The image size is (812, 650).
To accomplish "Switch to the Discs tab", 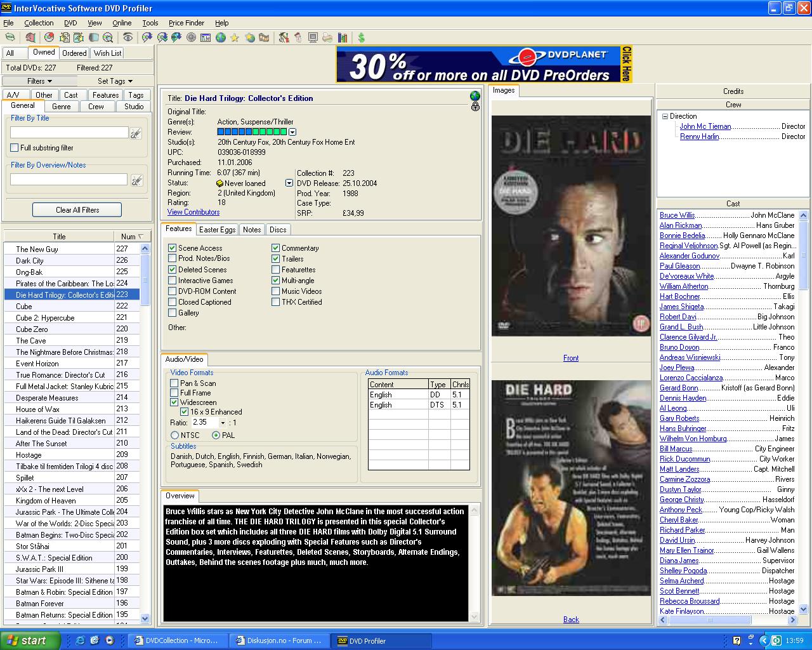I will pyautogui.click(x=278, y=230).
